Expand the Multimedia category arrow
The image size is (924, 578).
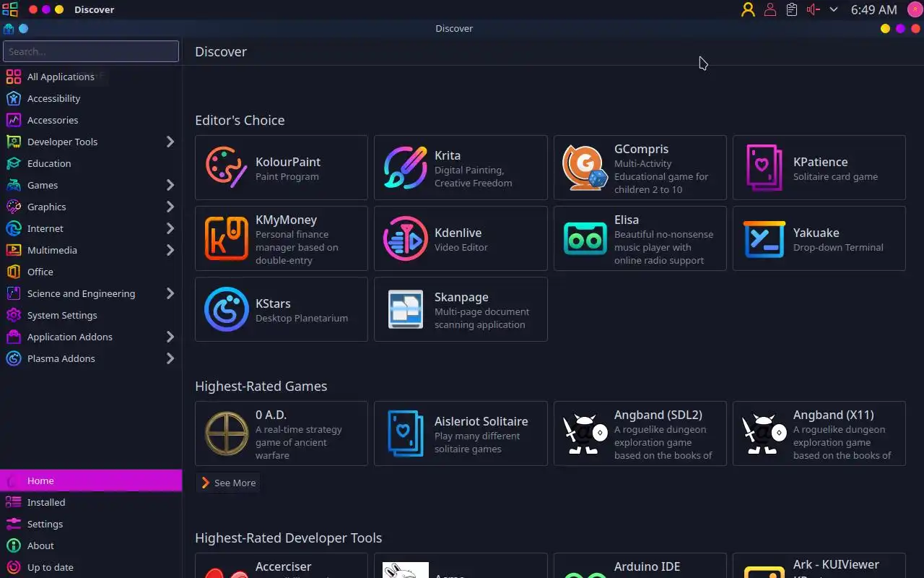tap(170, 250)
